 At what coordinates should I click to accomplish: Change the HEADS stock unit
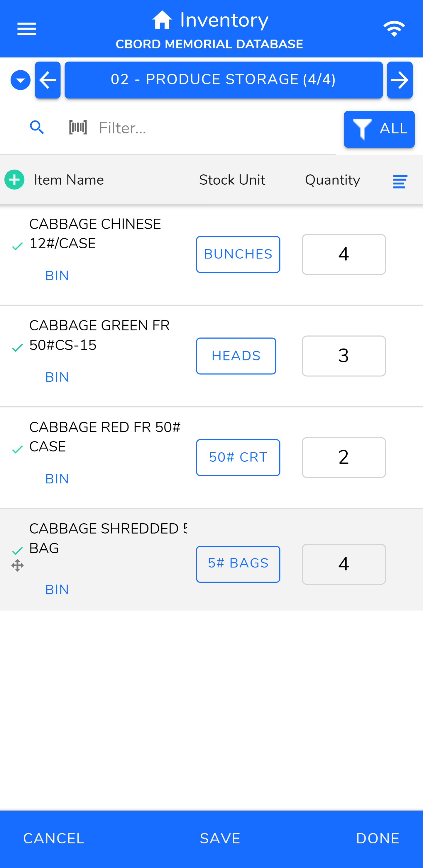tap(236, 356)
